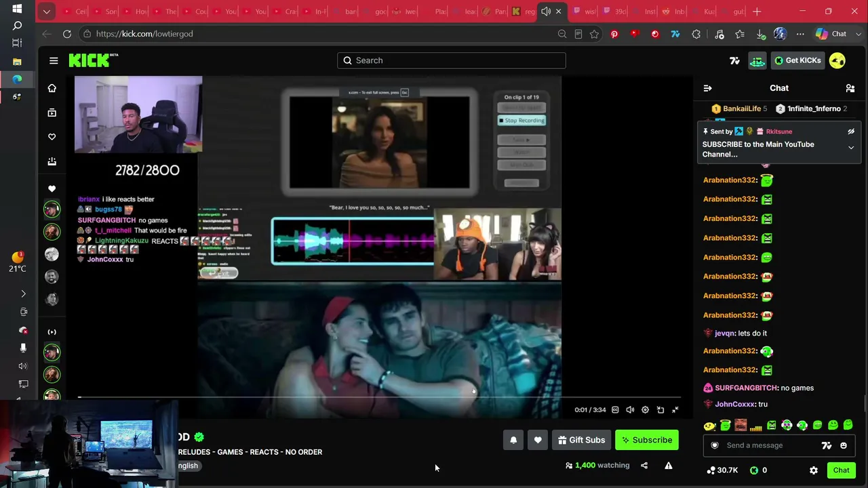Expand the pinned YouTube channel message
The image size is (868, 488).
tap(851, 148)
